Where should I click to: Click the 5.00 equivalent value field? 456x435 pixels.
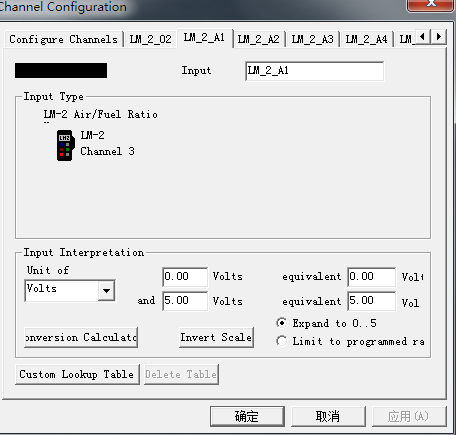coord(371,301)
